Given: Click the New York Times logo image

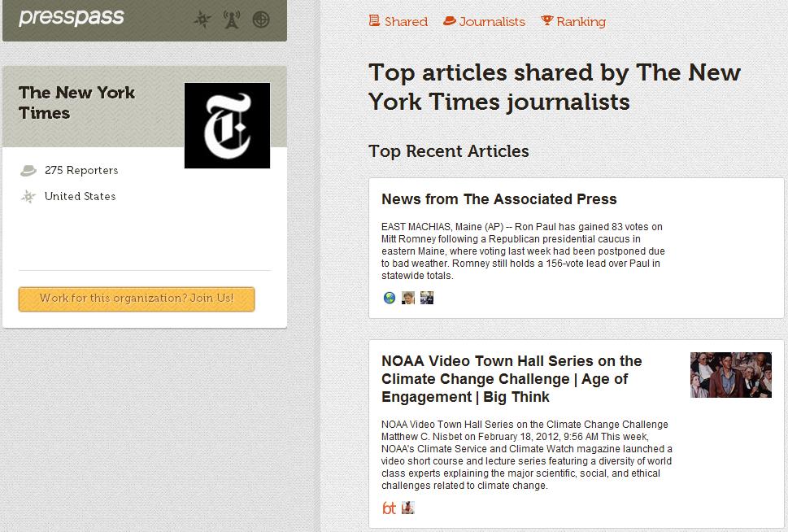Looking at the screenshot, I should click(x=227, y=126).
